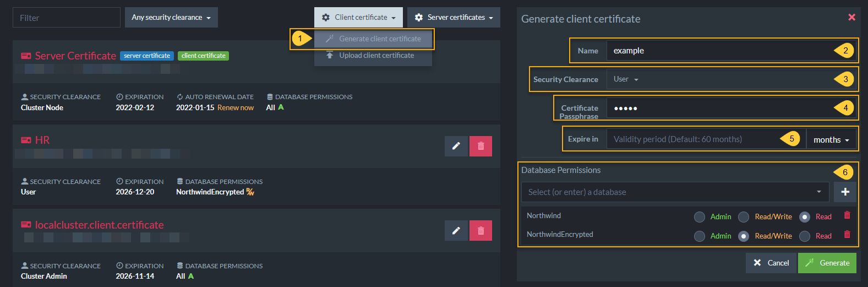Click the Cluster Node clearance value
868x287 pixels.
point(42,107)
